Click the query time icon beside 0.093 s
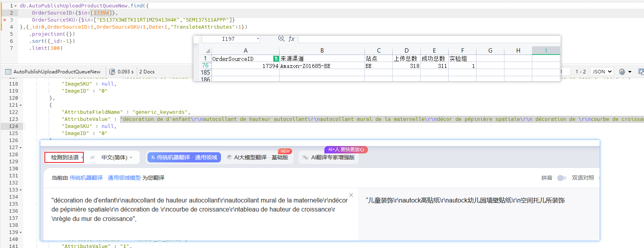The width and height of the screenshot is (644, 248). 112,72
